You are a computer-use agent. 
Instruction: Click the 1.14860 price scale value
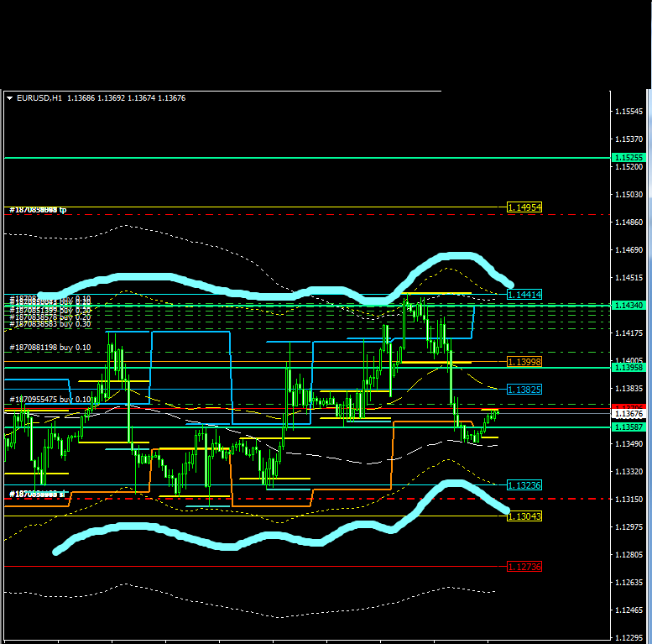(629, 223)
